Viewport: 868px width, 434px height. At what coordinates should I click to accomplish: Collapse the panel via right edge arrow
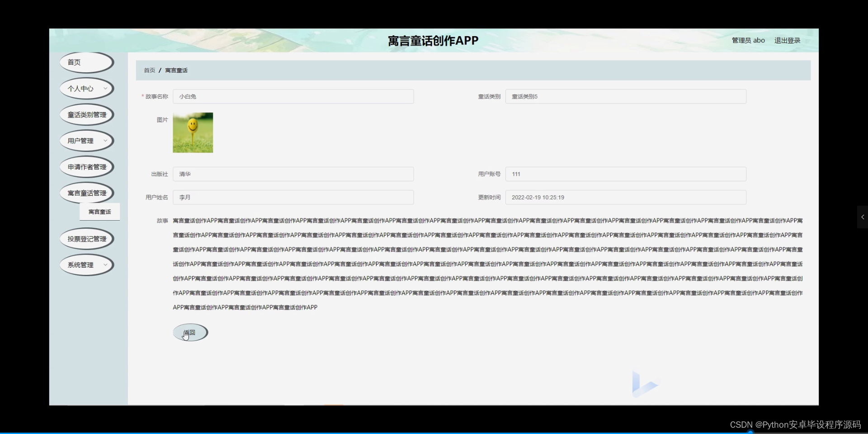(x=863, y=217)
